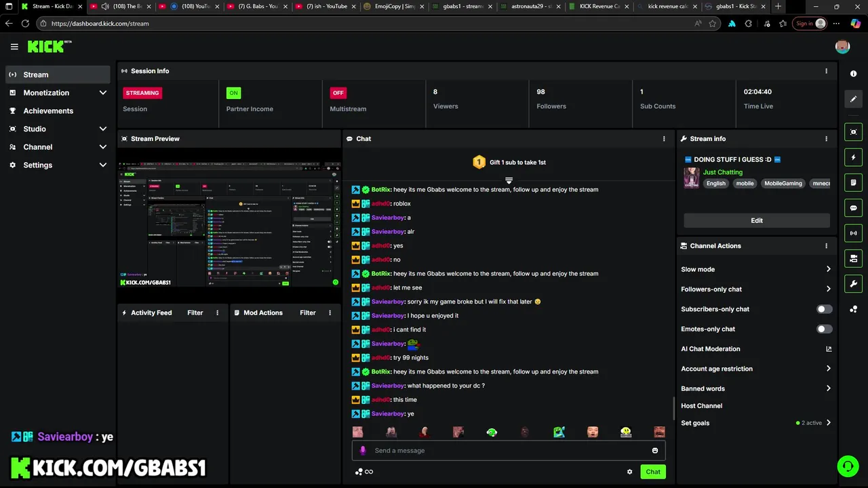Click the Just Chatting category link
The image size is (868, 488).
tap(723, 172)
